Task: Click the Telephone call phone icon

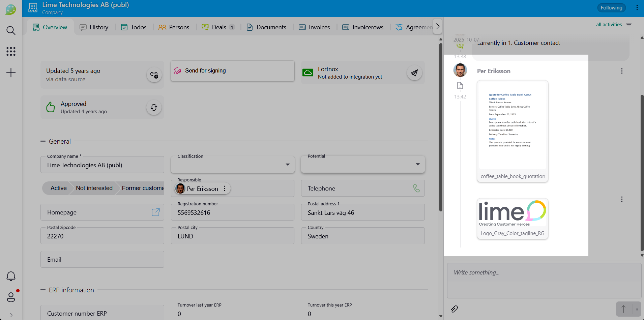Action: click(416, 188)
